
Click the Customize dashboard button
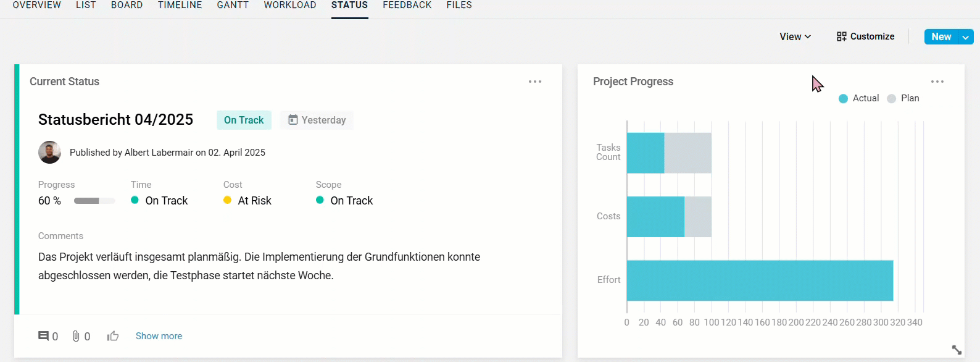coord(865,36)
